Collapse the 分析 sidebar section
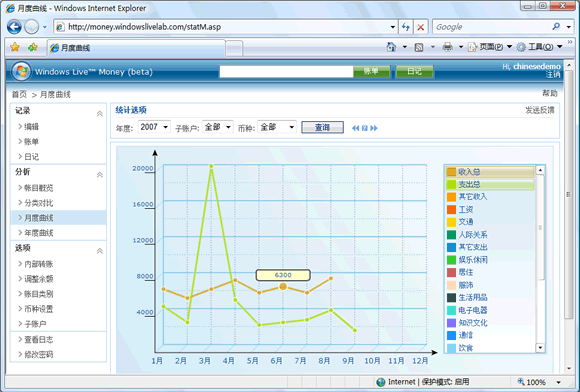The image size is (580, 392). click(x=100, y=175)
